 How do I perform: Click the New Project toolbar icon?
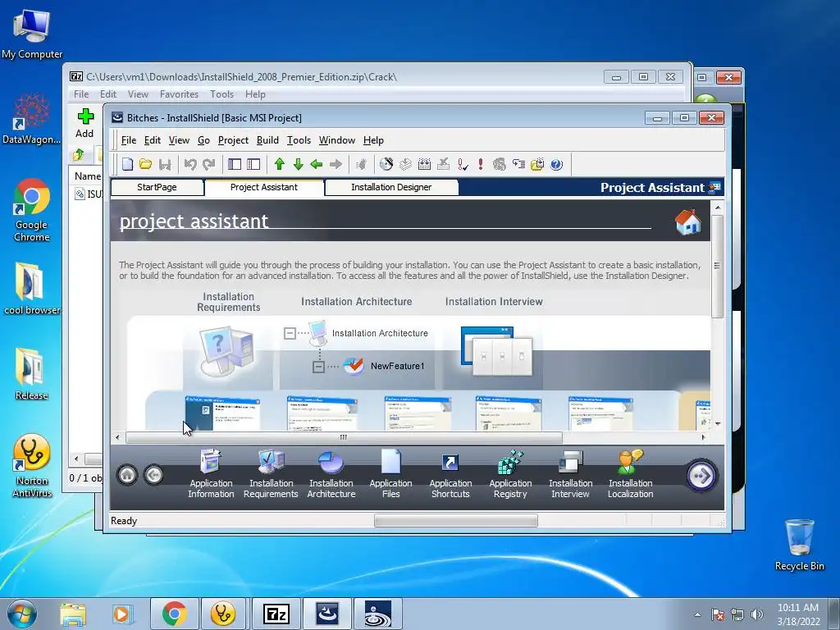(127, 164)
